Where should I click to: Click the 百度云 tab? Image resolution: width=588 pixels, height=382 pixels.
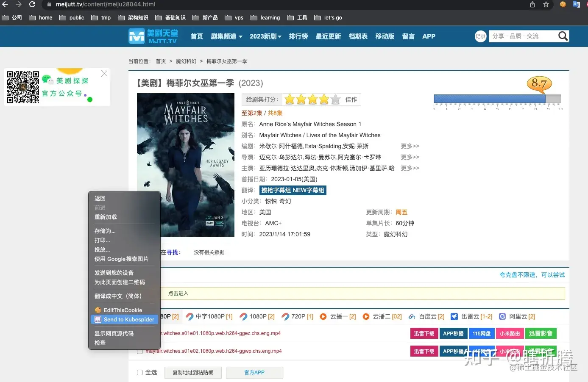click(x=426, y=316)
